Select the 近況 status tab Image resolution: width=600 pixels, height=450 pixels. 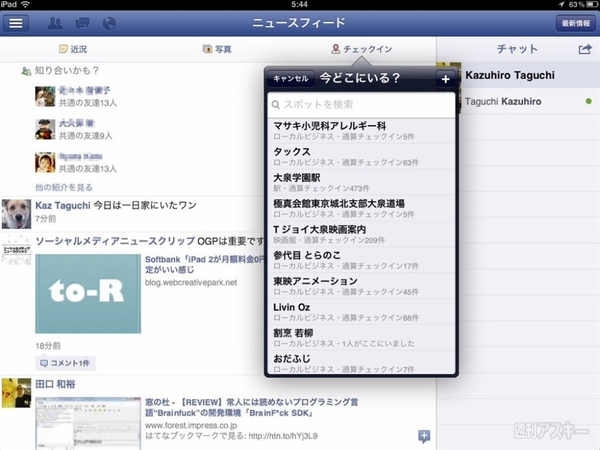coord(73,49)
